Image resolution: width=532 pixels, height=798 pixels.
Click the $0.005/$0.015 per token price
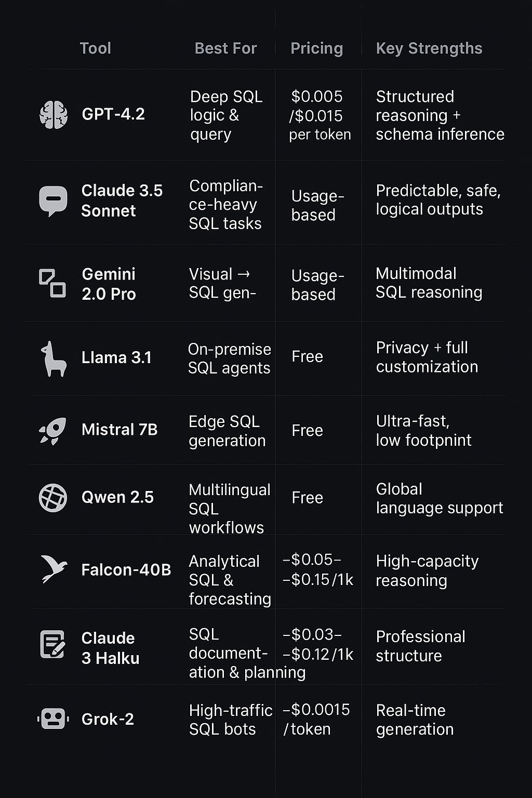[x=318, y=115]
